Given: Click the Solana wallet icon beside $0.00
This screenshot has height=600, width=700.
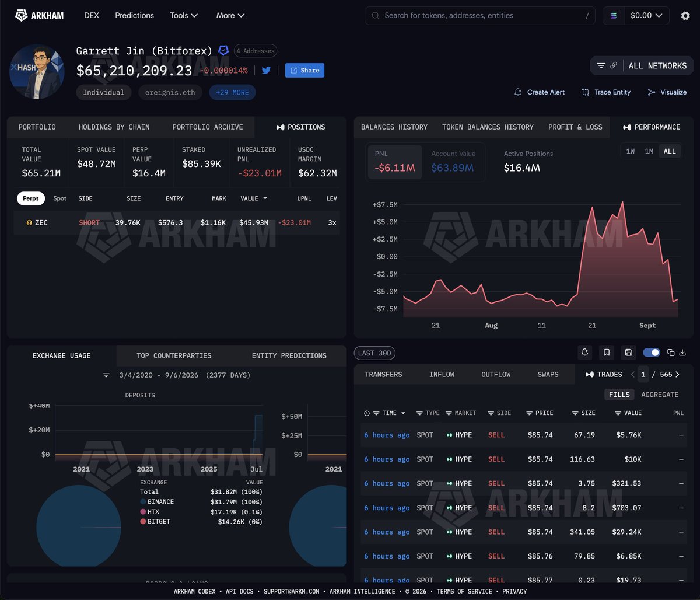Looking at the screenshot, I should pyautogui.click(x=614, y=16).
